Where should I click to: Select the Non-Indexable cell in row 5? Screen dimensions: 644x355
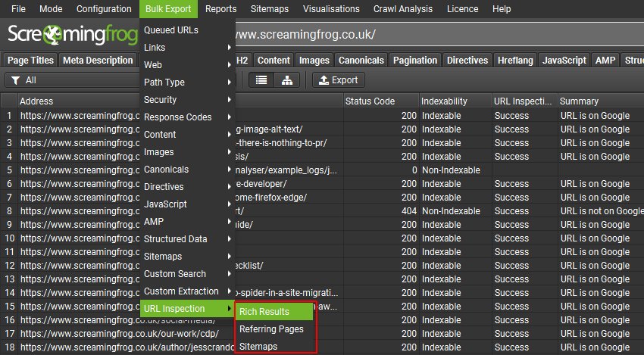click(455, 170)
